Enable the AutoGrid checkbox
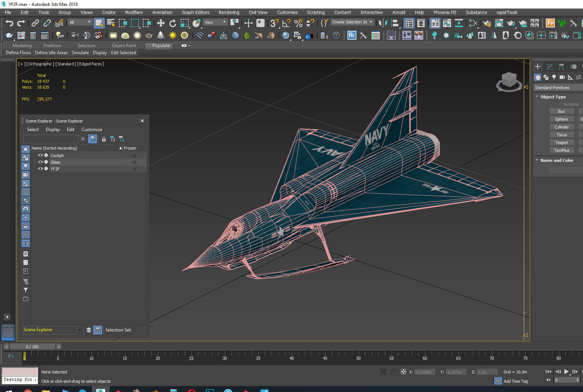Viewport: 583px width, 392px height. (x=561, y=104)
